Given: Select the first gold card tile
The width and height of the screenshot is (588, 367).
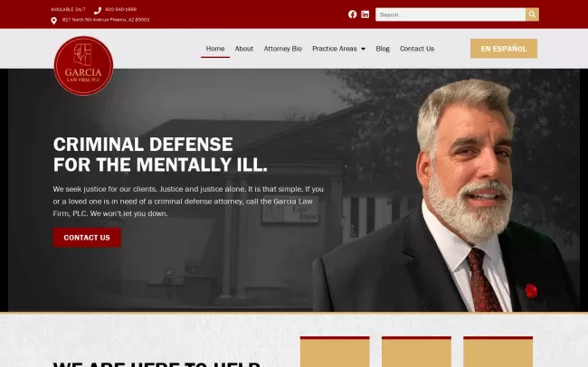Looking at the screenshot, I should 335,352.
